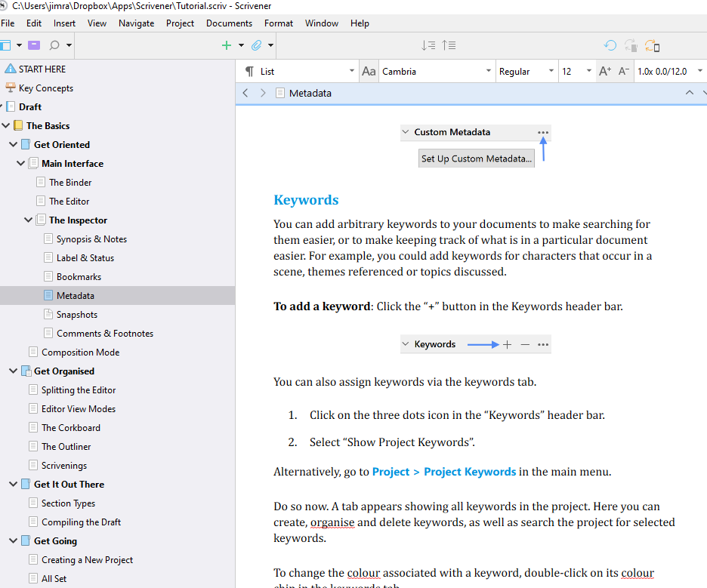Click the decrease font size icon

click(x=624, y=72)
